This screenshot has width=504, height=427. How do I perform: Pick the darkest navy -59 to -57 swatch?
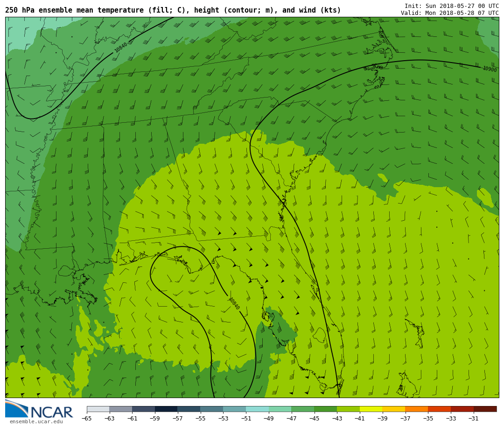166,409
